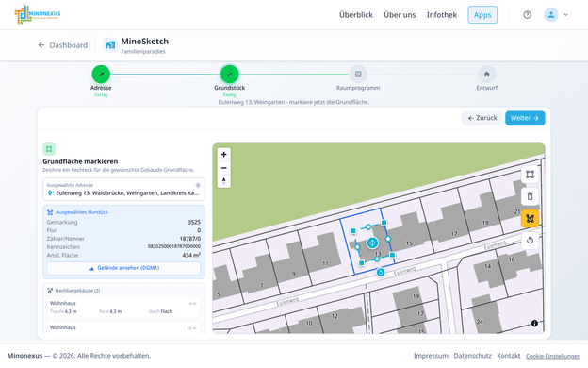The height and width of the screenshot is (368, 588).
Task: Open the Apps menu button
Action: tap(482, 15)
